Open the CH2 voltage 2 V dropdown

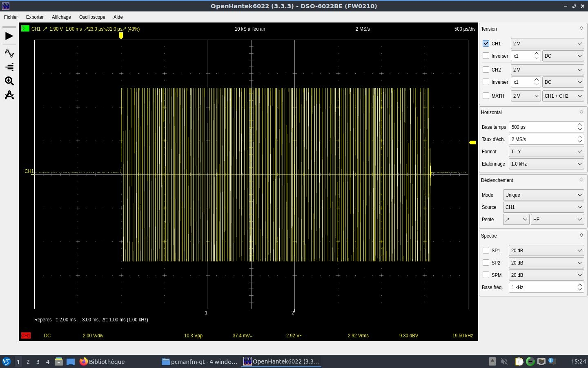coord(548,70)
